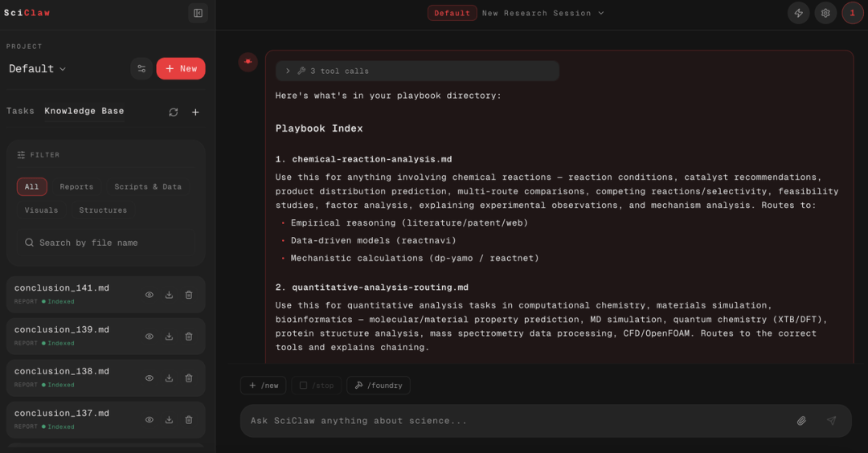The image size is (868, 453).
Task: Click the red New button
Action: (x=181, y=69)
